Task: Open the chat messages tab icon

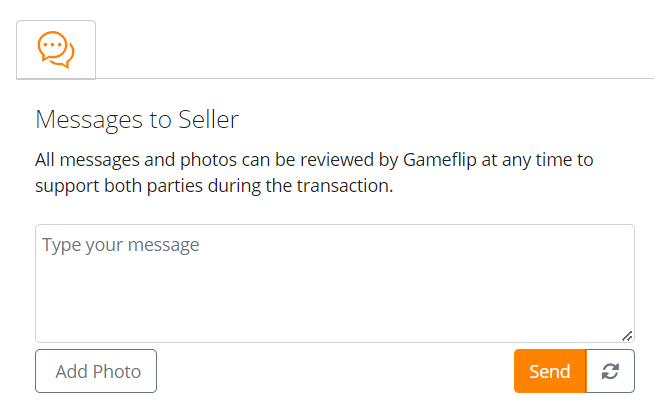Action: pyautogui.click(x=56, y=49)
